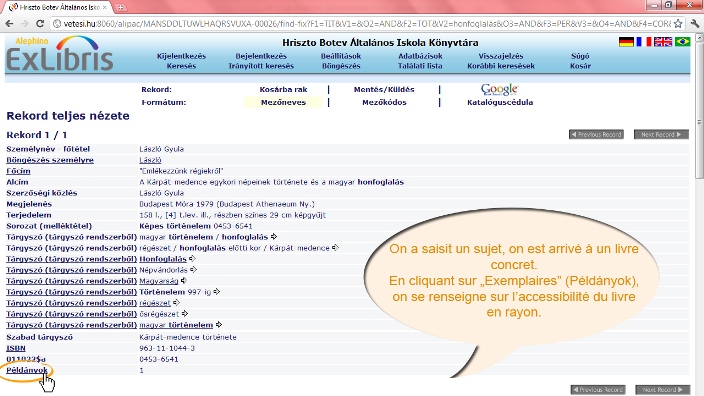The height and width of the screenshot is (396, 704).
Task: Go forward with the browser forward arrow
Action: coord(25,23)
